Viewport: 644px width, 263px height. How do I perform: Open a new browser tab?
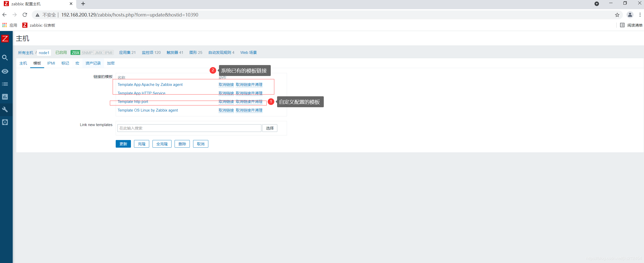pos(83,4)
